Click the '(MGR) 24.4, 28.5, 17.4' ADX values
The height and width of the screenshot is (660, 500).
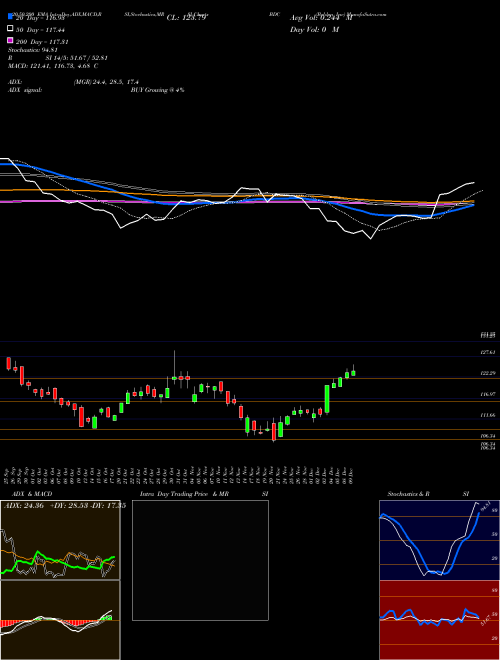[106, 82]
